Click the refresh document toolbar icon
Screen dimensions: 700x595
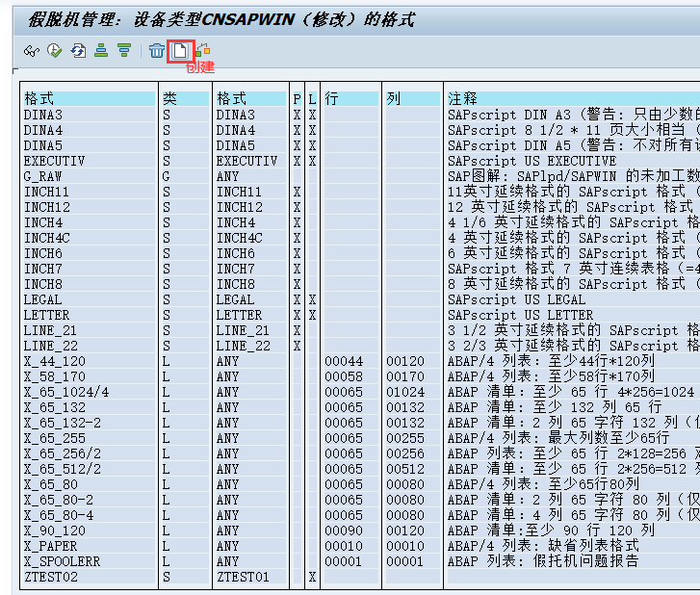(78, 51)
